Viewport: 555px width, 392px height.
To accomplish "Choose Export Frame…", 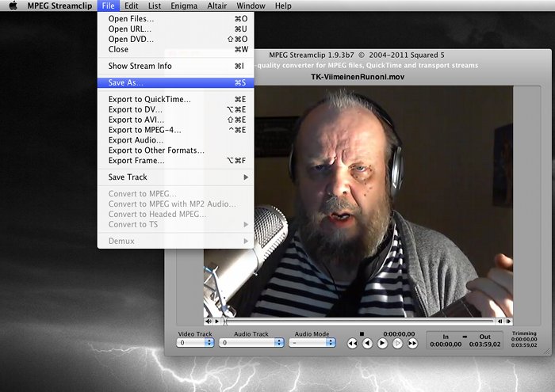I will click(175, 161).
